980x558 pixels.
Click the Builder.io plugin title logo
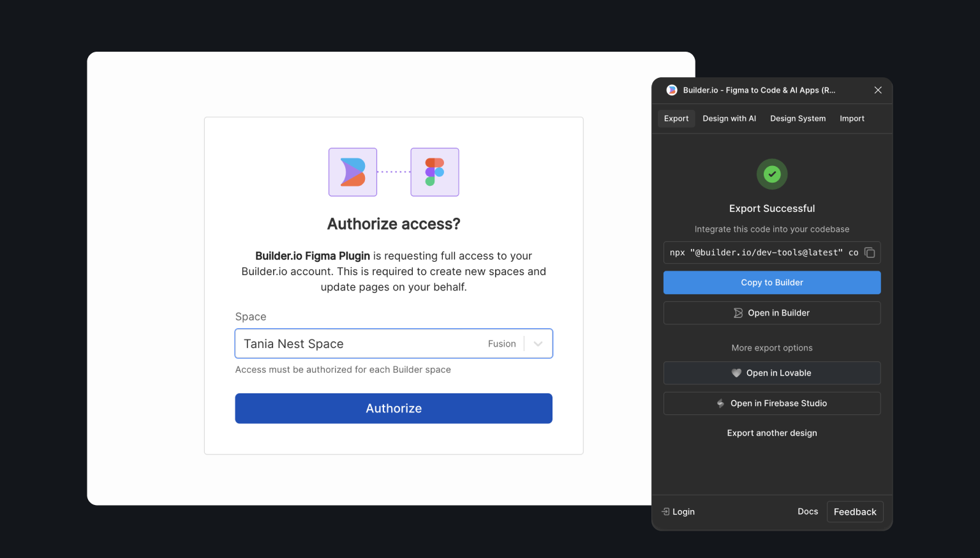(672, 90)
